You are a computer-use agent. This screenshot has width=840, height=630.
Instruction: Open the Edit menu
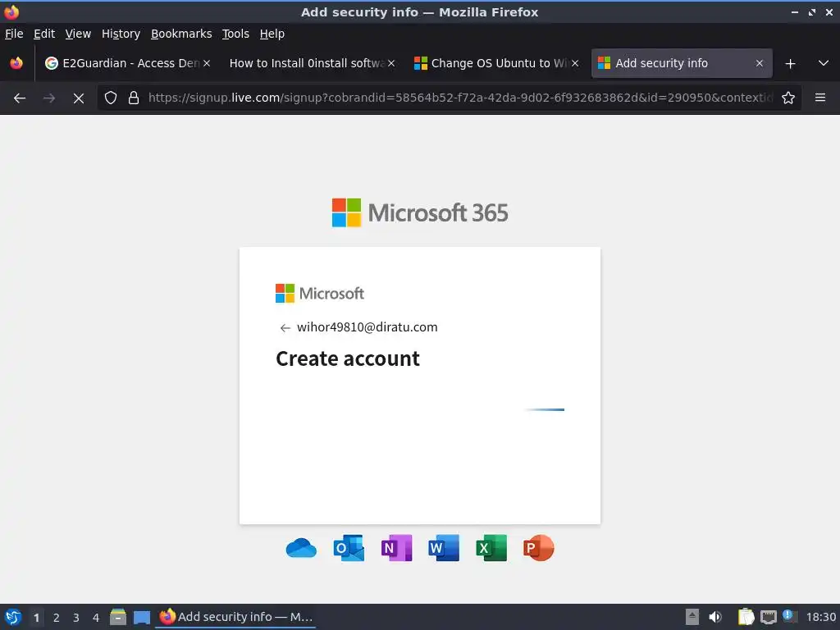(44, 34)
